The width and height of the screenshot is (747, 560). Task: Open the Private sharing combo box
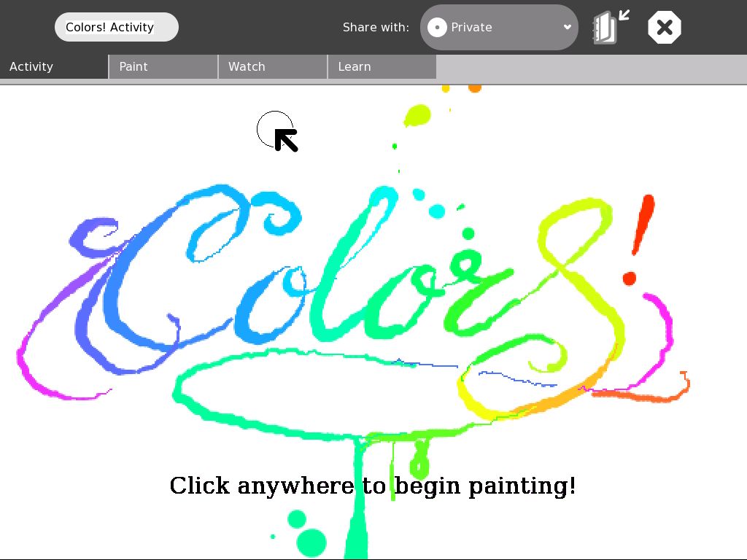click(499, 28)
